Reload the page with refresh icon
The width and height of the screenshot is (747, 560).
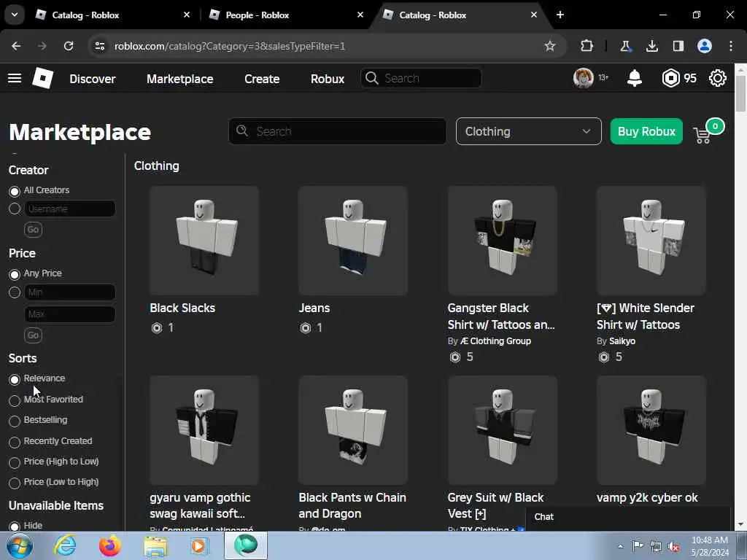point(69,46)
